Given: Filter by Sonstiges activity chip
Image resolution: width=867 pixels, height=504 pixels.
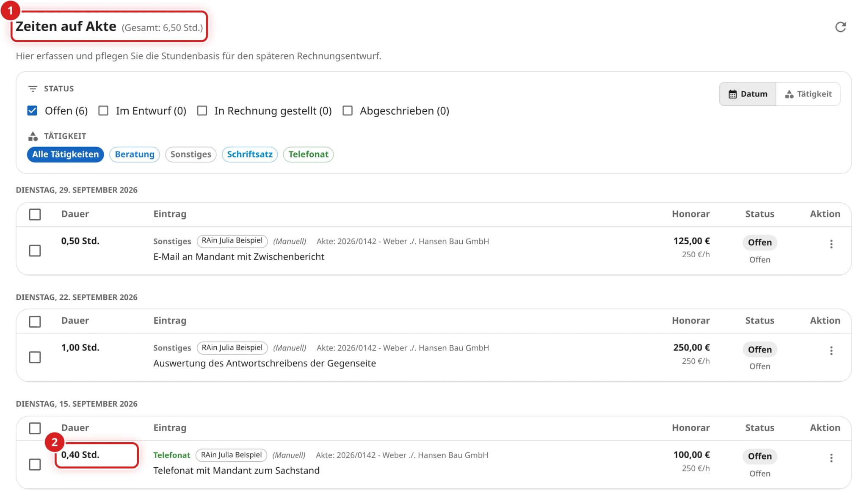Looking at the screenshot, I should [191, 154].
